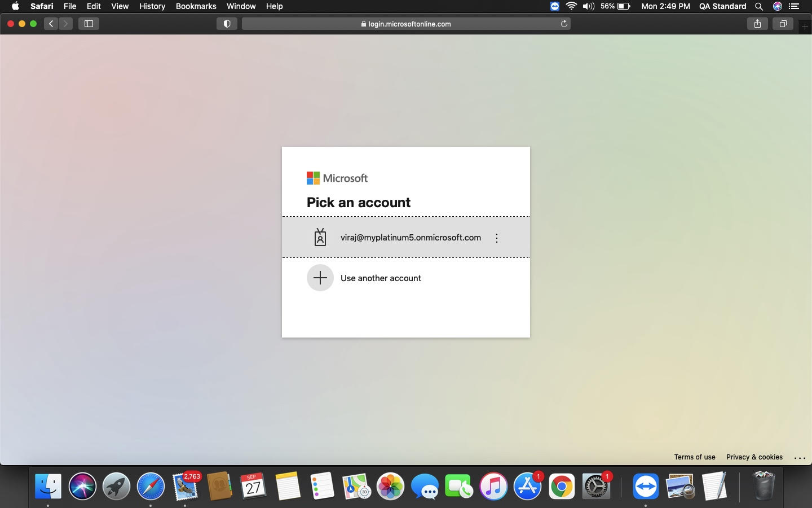812x508 pixels.
Task: Click the work account badge icon
Action: pyautogui.click(x=320, y=237)
